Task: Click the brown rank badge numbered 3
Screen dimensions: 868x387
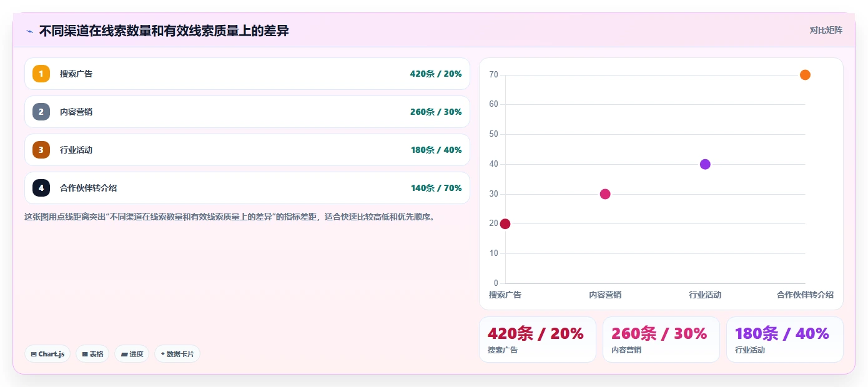Action: pyautogui.click(x=41, y=150)
